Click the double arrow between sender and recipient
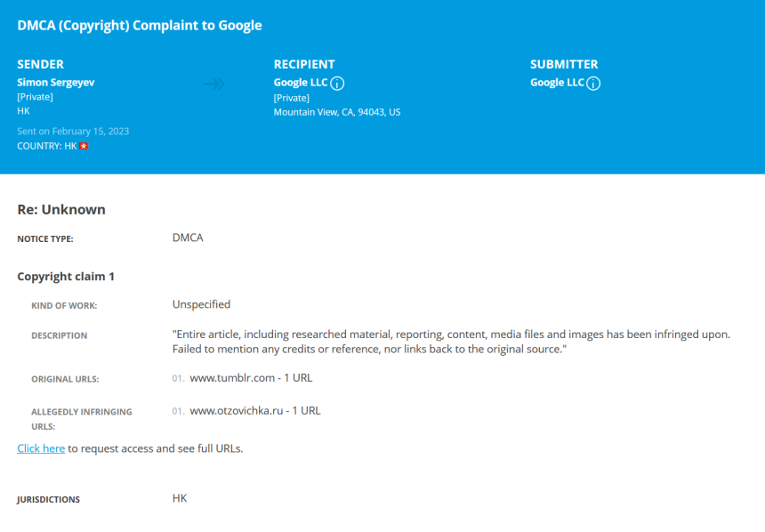Image resolution: width=765 pixels, height=532 pixels. tap(214, 84)
